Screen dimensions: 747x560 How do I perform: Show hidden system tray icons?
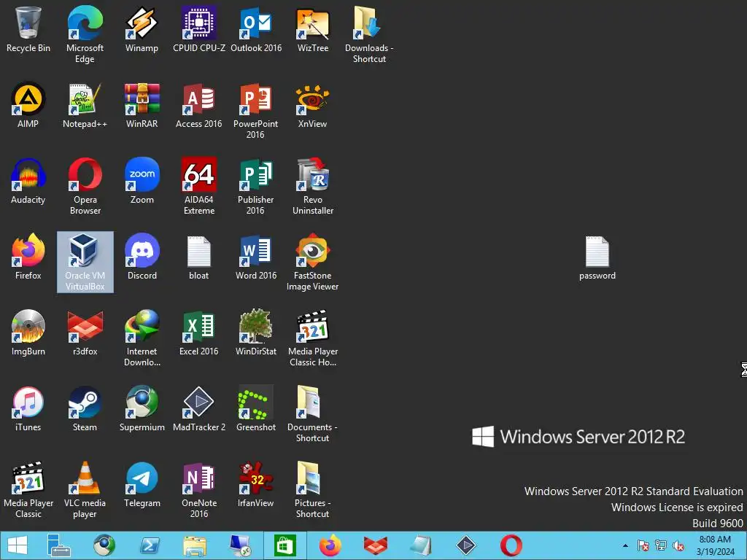tap(625, 545)
